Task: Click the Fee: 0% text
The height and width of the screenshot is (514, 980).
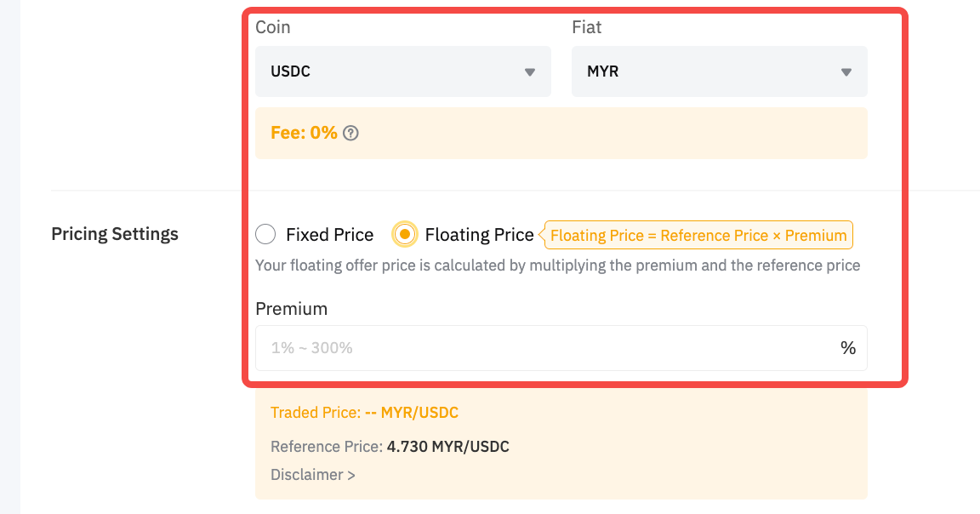Action: point(304,133)
